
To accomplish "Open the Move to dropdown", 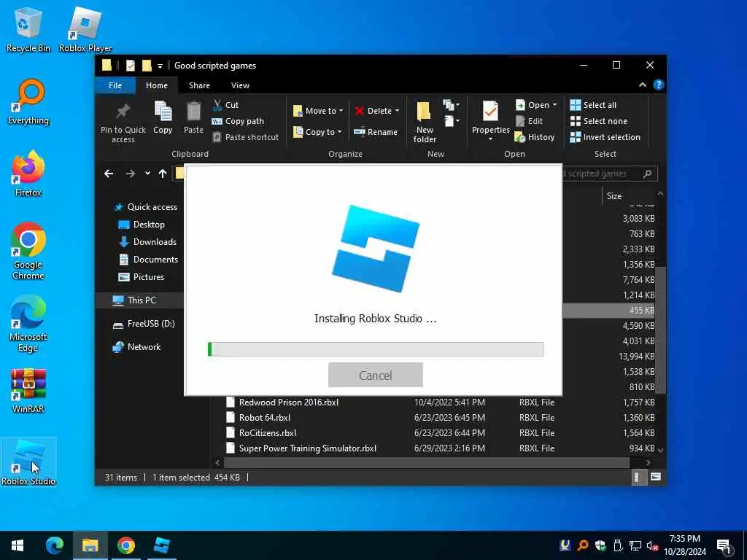I will (318, 111).
